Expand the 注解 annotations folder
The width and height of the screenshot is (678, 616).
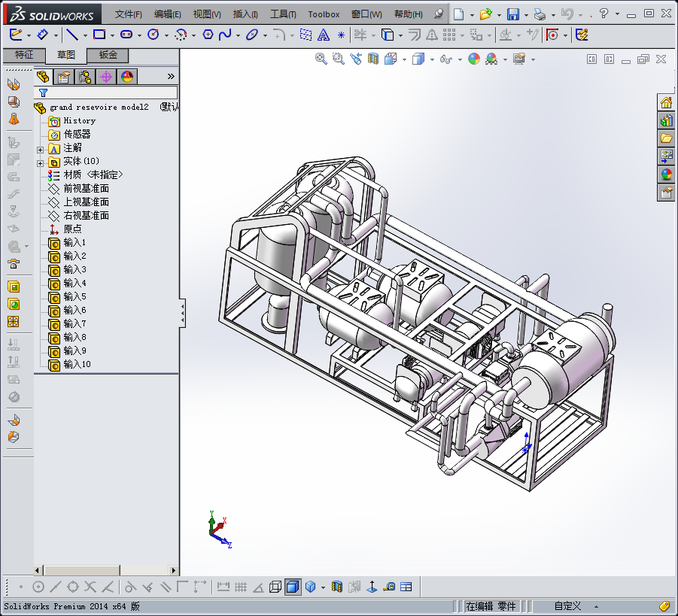[41, 148]
